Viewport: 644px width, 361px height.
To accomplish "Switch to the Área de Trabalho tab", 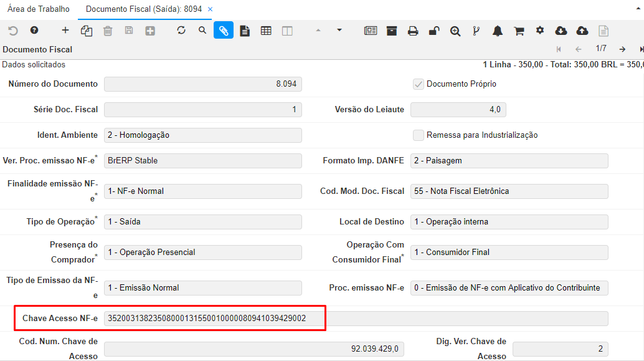I will click(x=39, y=9).
